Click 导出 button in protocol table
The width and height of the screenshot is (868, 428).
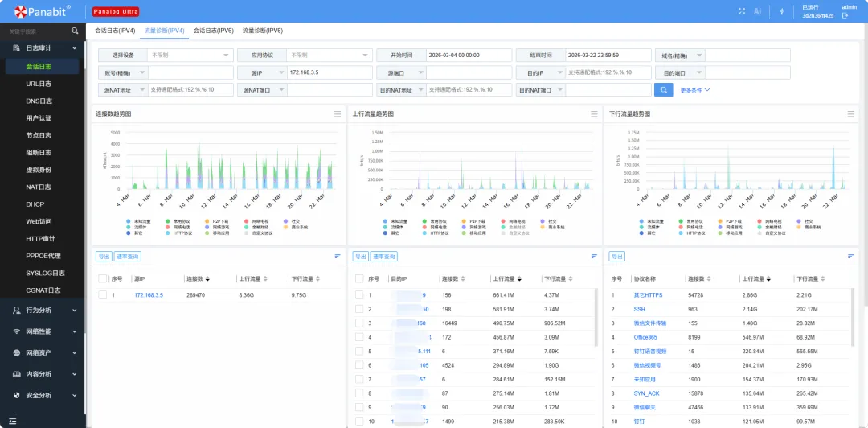point(616,256)
